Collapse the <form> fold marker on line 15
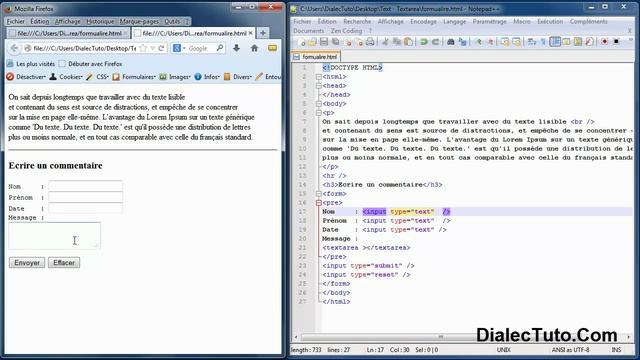640x360 pixels. (318, 194)
